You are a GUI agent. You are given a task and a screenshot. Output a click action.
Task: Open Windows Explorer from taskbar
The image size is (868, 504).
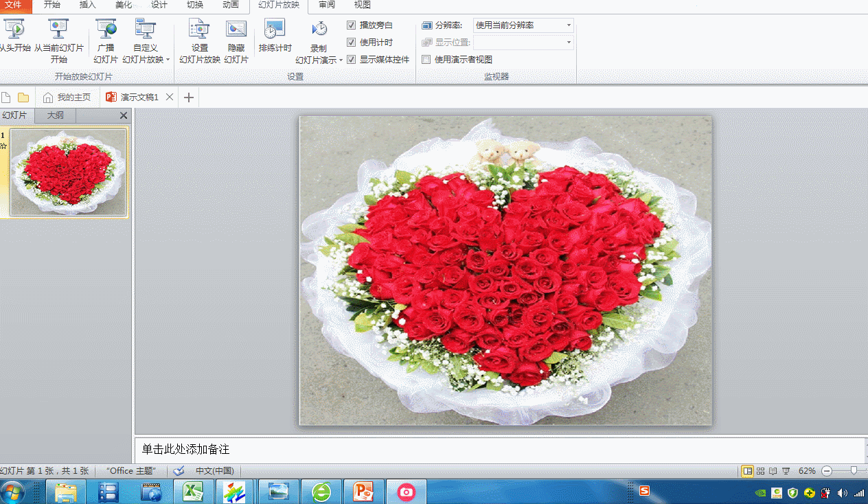(66, 492)
